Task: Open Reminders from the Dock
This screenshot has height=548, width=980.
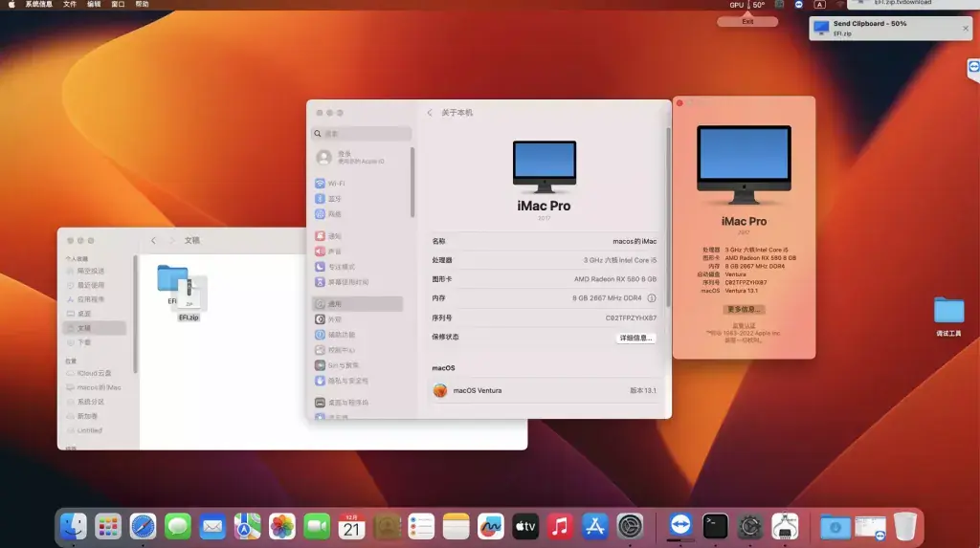Action: coord(421,526)
